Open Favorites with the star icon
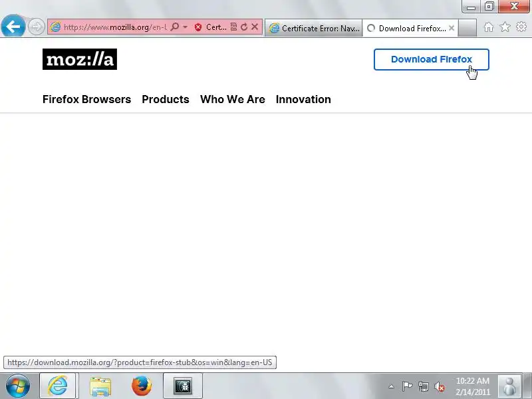The width and height of the screenshot is (532, 399). pos(505,27)
